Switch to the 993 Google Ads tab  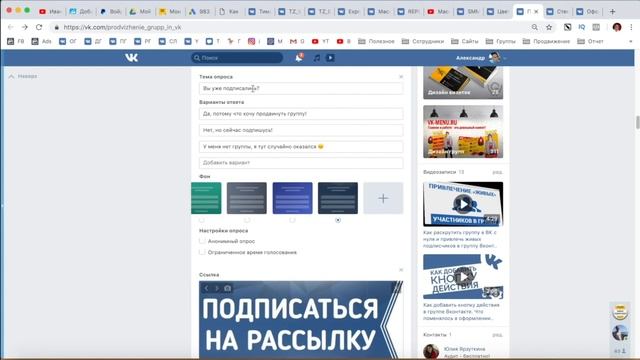[199, 11]
